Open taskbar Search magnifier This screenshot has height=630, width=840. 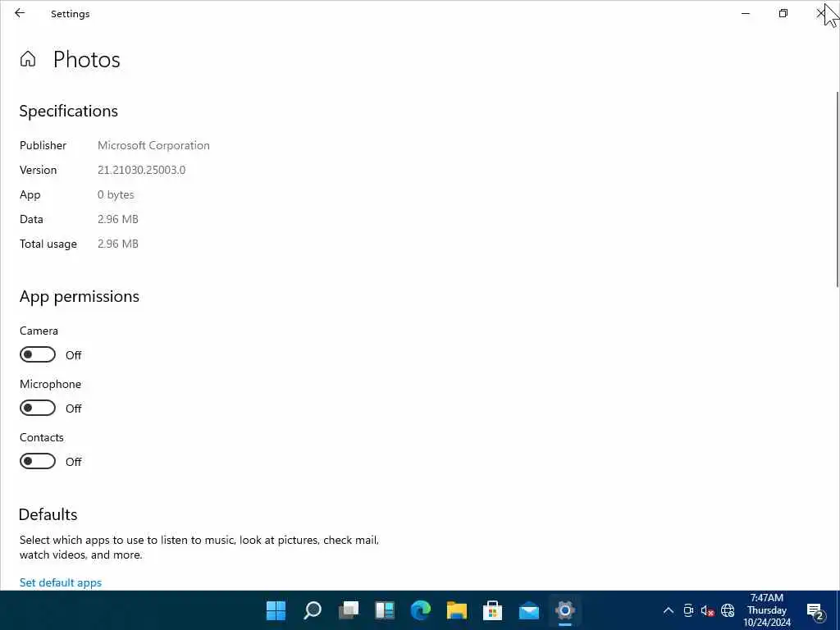313,610
